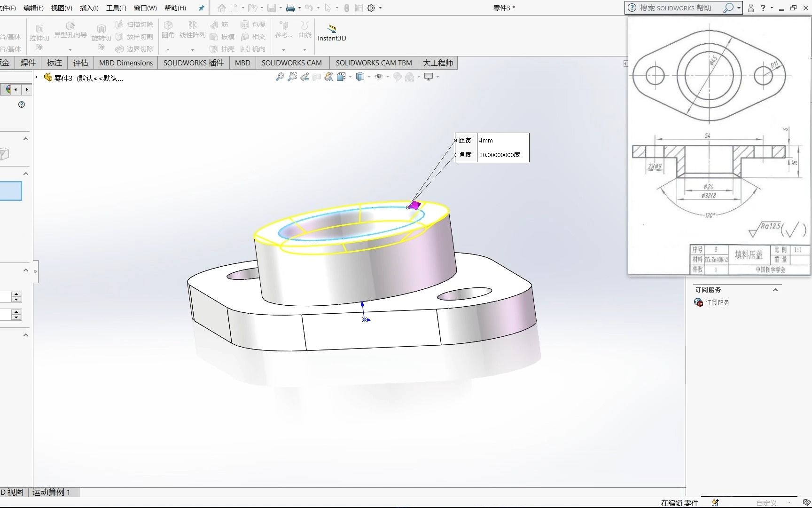Open the File Properties list icon
The width and height of the screenshot is (812, 508).
(359, 8)
